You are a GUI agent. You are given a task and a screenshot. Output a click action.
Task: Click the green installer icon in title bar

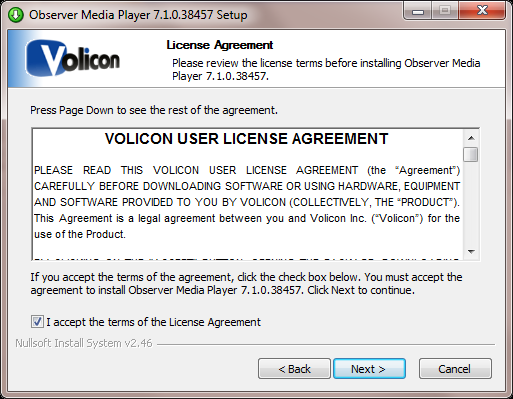pos(16,15)
